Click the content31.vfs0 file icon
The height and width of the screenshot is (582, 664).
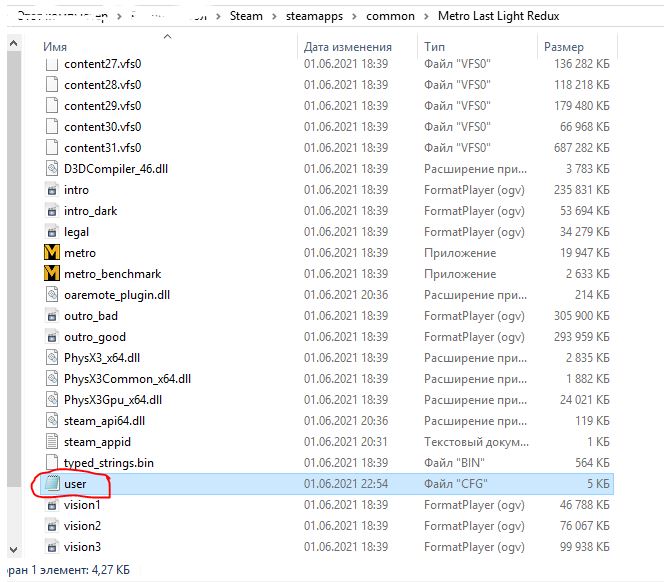click(52, 148)
